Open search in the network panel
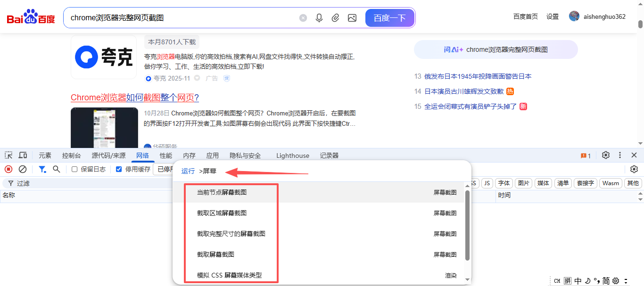Image resolution: width=644 pixels, height=286 pixels. pyautogui.click(x=57, y=169)
